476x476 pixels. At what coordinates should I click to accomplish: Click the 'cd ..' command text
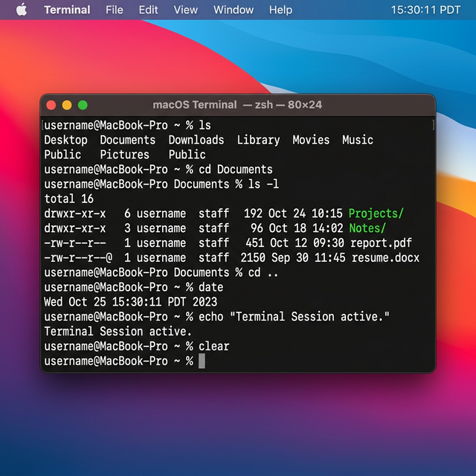coord(263,272)
